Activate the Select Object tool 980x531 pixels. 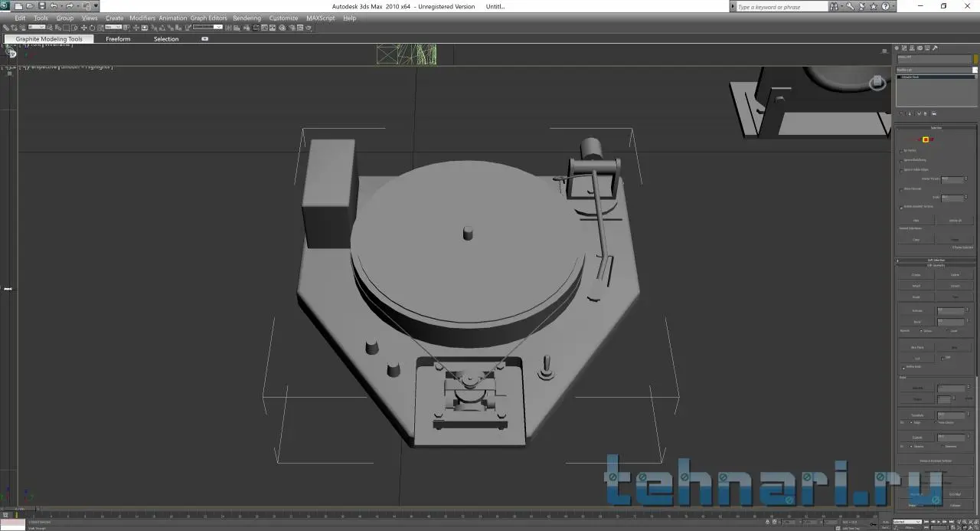pyautogui.click(x=50, y=28)
